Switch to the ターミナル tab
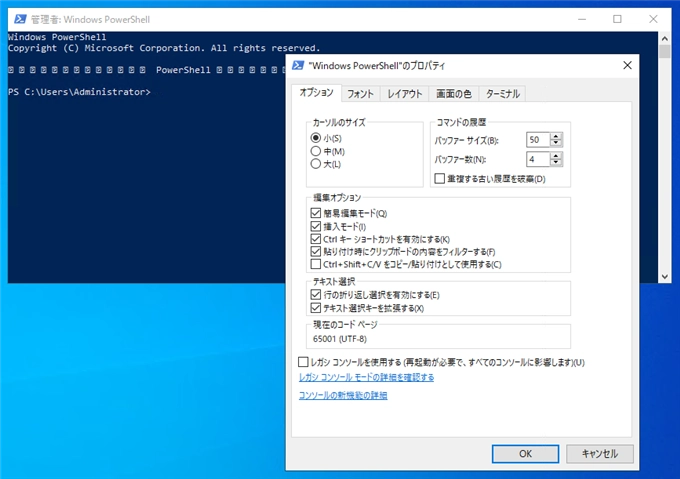 (x=502, y=94)
